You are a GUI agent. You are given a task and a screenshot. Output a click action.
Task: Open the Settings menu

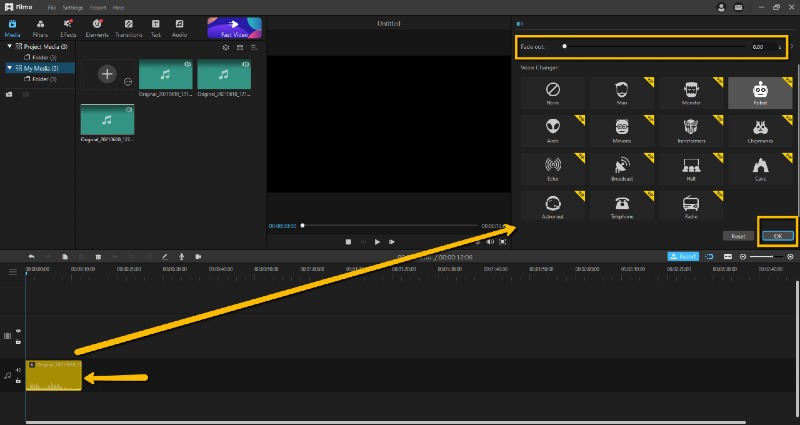73,7
